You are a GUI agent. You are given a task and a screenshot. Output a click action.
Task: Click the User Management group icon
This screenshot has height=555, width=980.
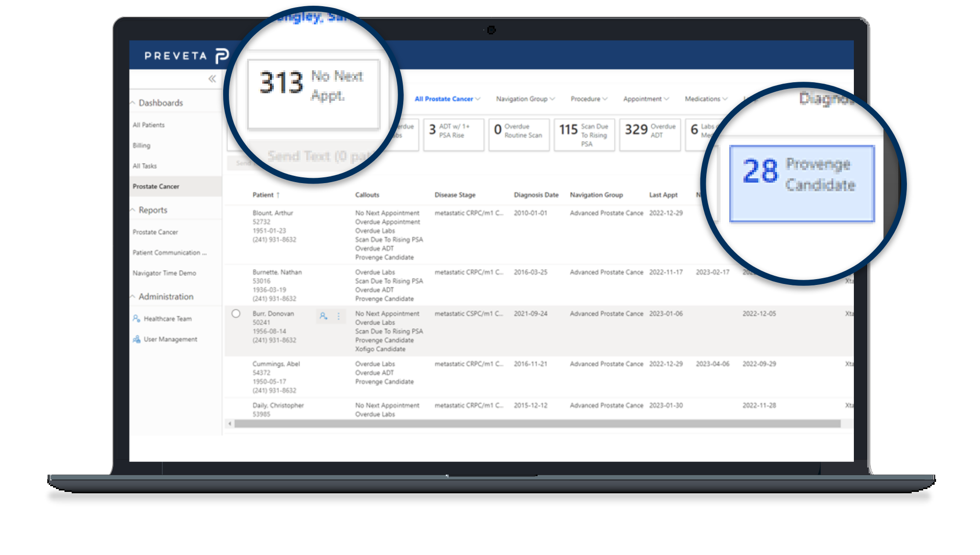click(x=137, y=339)
